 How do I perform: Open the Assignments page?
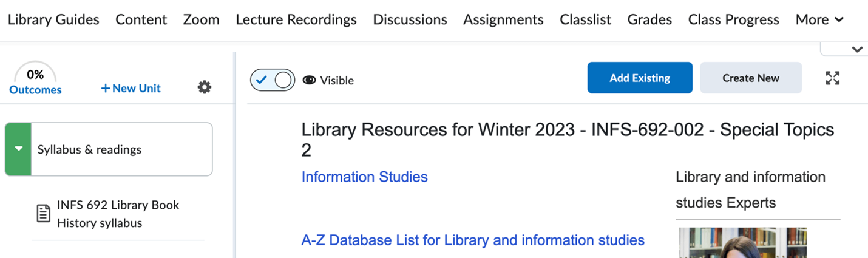click(503, 19)
